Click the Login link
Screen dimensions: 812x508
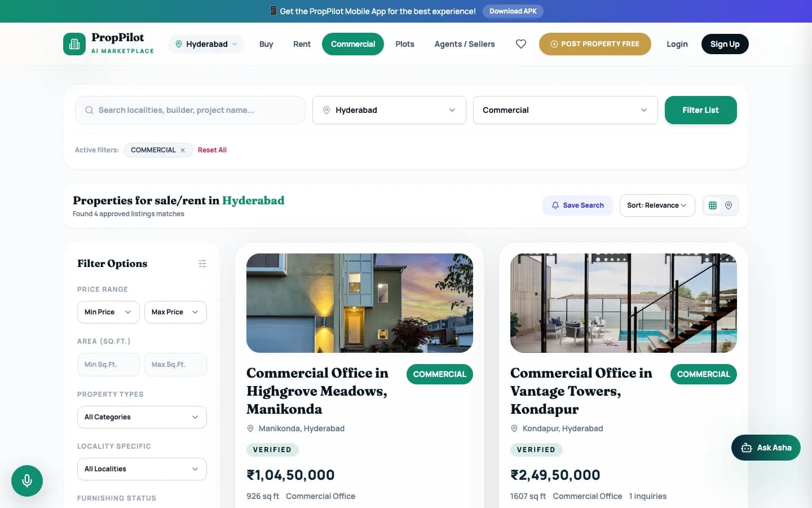(677, 44)
